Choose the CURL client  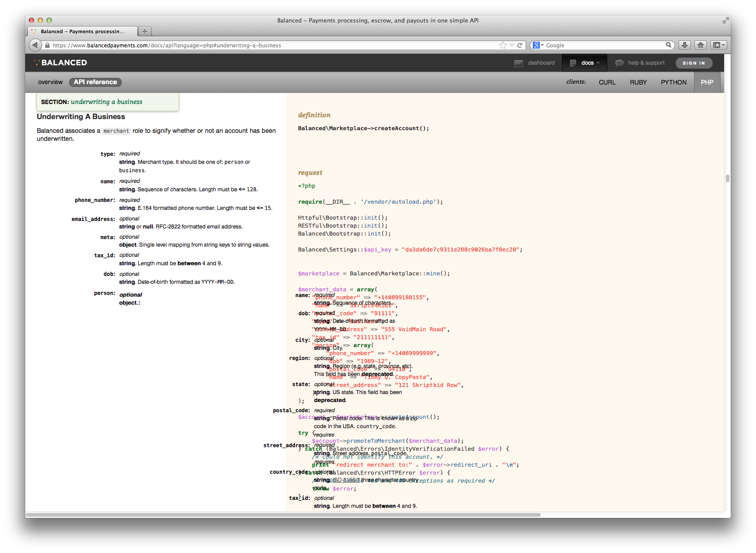(x=607, y=82)
